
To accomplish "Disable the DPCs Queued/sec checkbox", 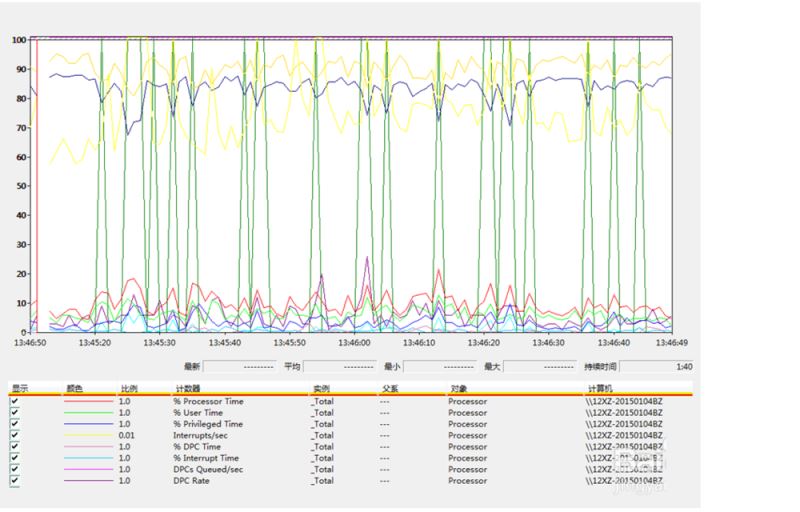I will pos(15,469).
